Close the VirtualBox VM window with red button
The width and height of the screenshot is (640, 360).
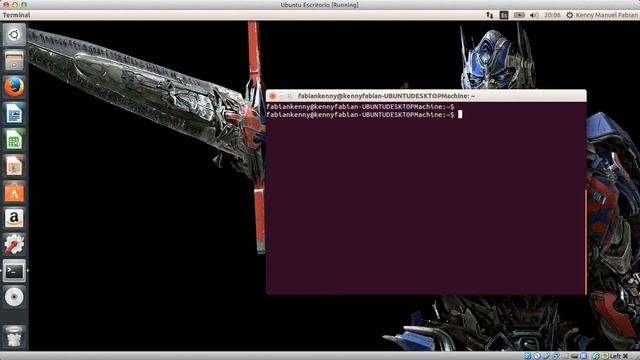(x=6, y=5)
